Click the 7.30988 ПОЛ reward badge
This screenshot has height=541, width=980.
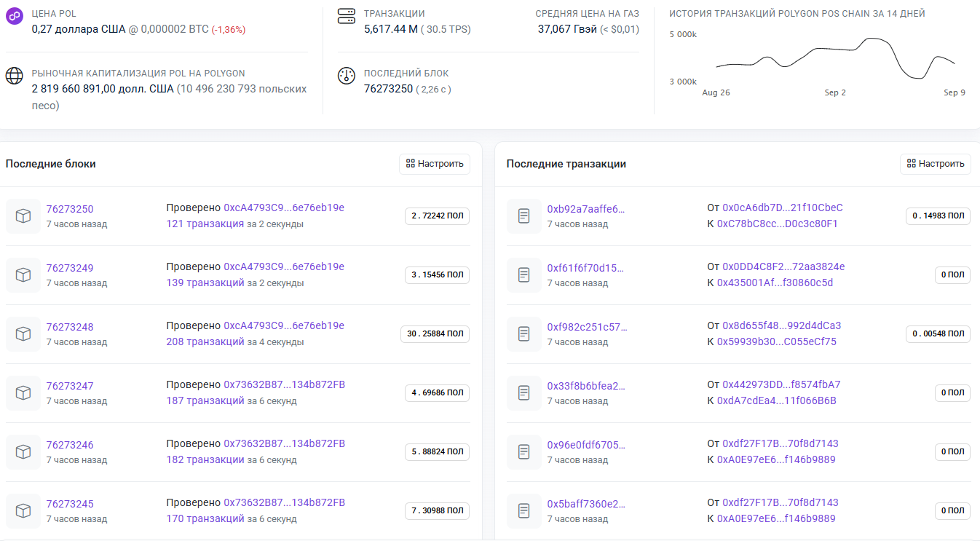click(438, 511)
